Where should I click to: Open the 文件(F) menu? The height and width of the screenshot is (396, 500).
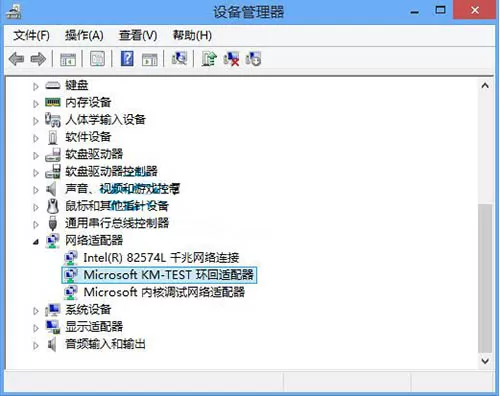click(x=31, y=35)
